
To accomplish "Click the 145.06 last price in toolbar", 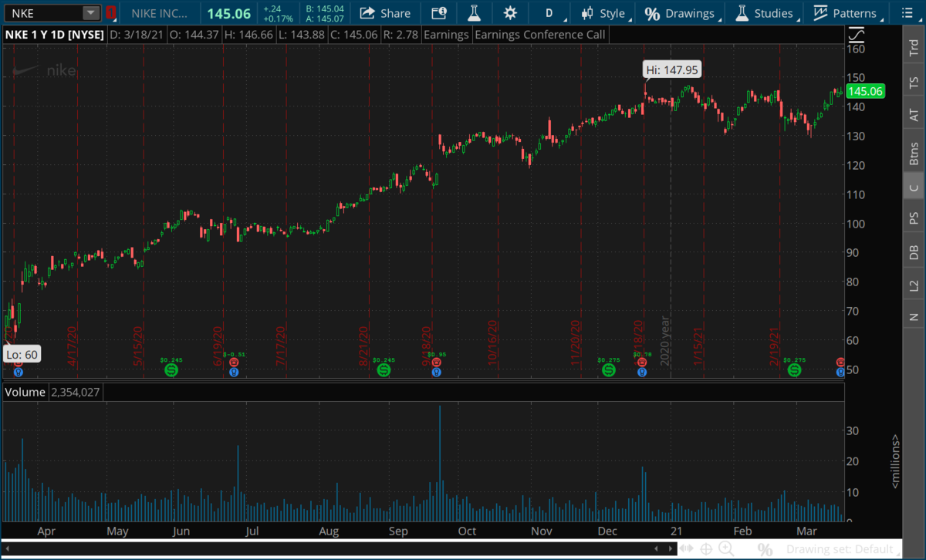I will (229, 13).
